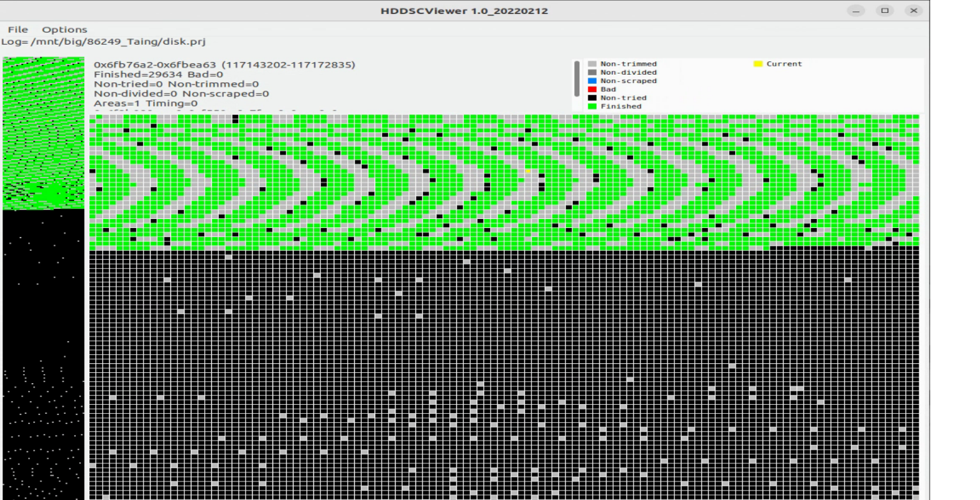Click the 'Non-tried=0 Non-trimmed=0' line

[x=176, y=84]
